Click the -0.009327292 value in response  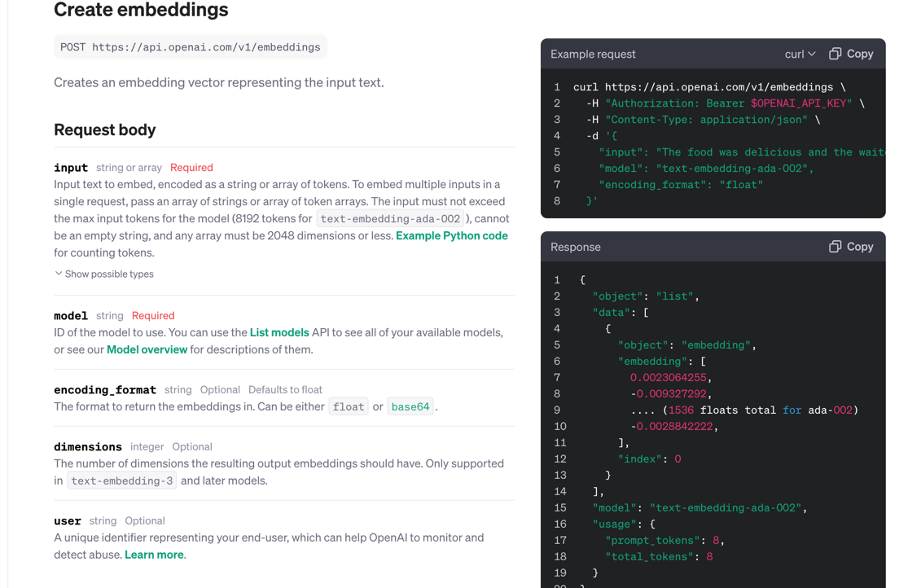tap(669, 394)
